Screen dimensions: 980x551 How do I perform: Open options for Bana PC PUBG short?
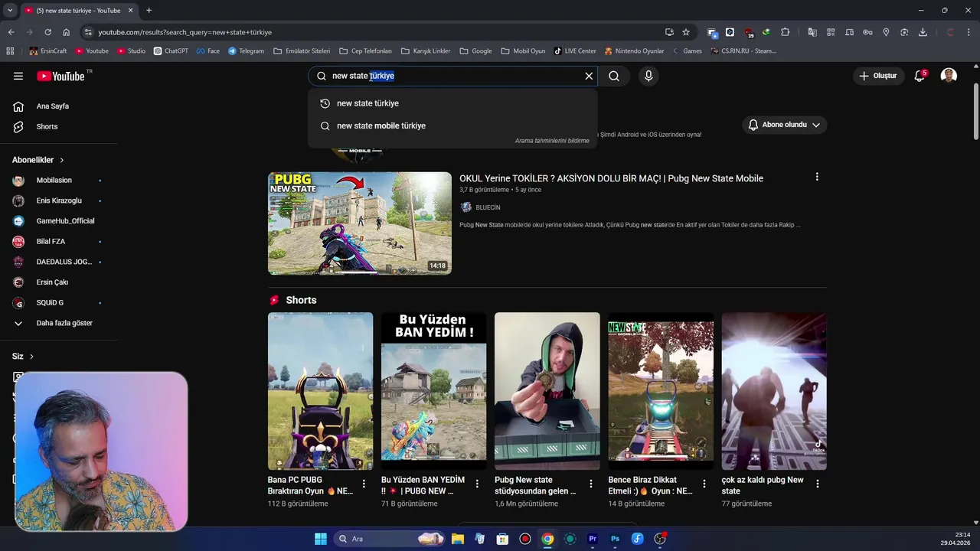pos(364,484)
